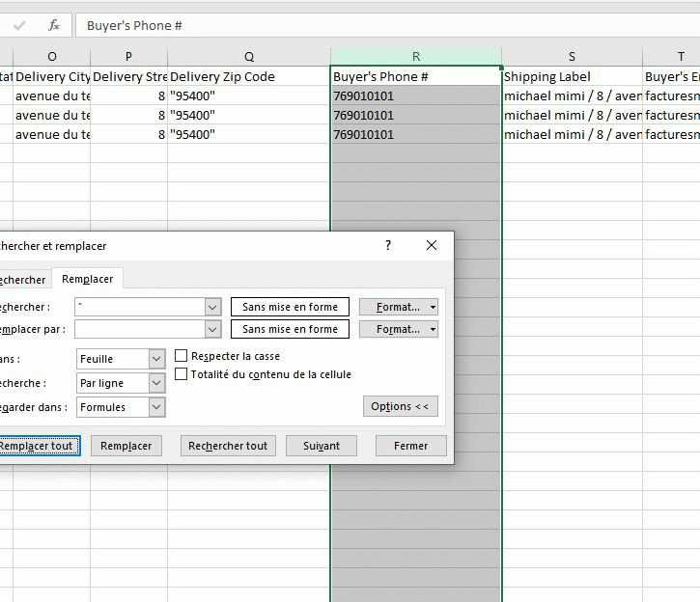700x602 pixels.
Task: Click the Rechercher tout button
Action: click(228, 446)
